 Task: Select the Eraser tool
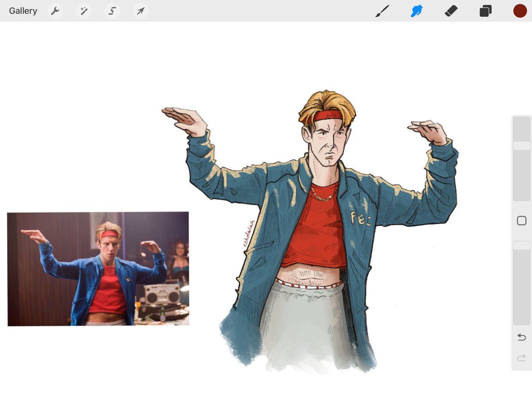(451, 11)
